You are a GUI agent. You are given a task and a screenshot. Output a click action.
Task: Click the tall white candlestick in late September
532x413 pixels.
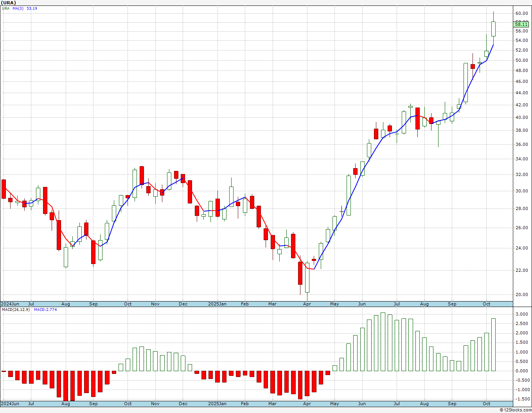coord(465,83)
